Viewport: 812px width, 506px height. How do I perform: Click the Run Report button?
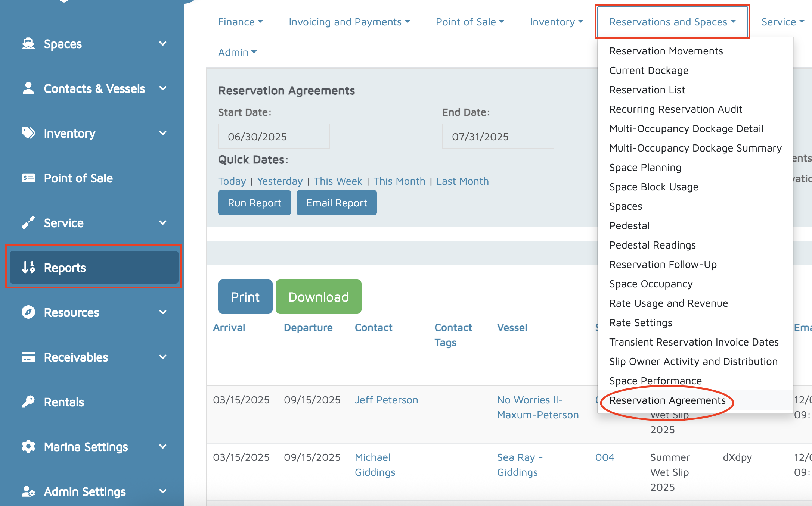254,203
